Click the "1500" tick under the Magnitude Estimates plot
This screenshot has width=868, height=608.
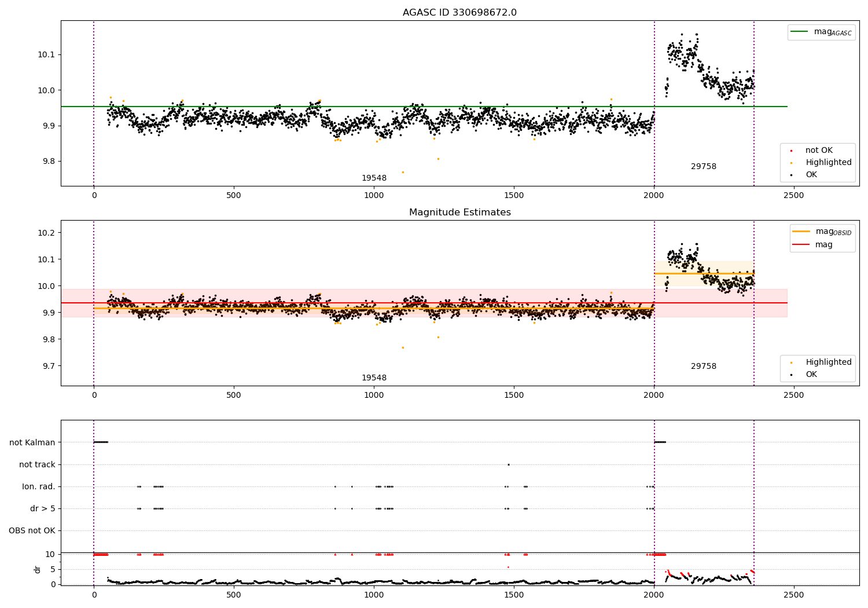[x=514, y=395]
